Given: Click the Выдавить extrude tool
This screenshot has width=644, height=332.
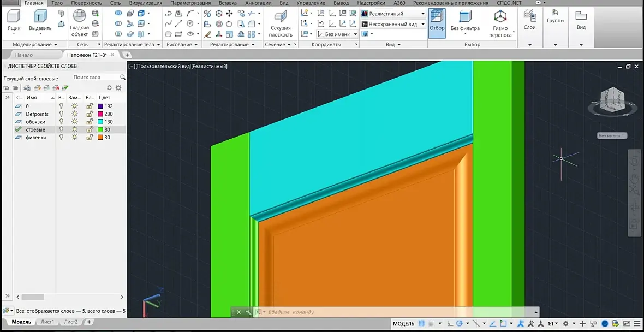Looking at the screenshot, I should coord(40,21).
